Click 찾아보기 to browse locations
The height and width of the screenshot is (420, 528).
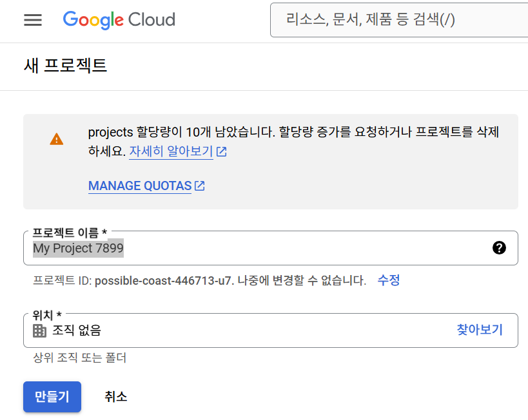pyautogui.click(x=480, y=330)
